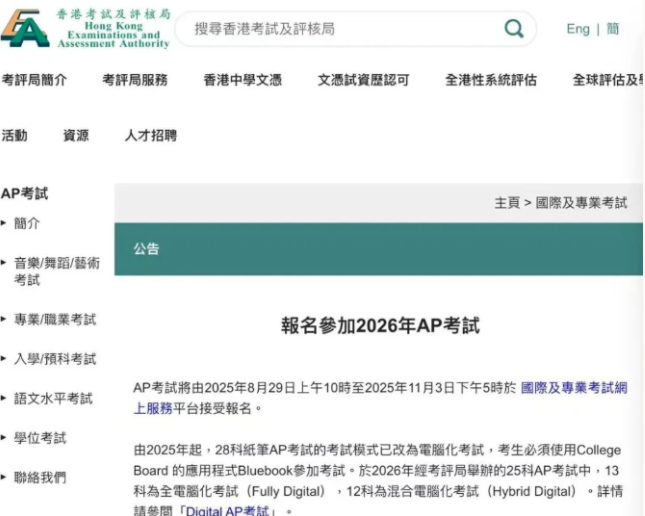Viewport: 645px width, 516px height.
Task: Open the 文憑試資歷認可 menu
Action: coord(363,80)
